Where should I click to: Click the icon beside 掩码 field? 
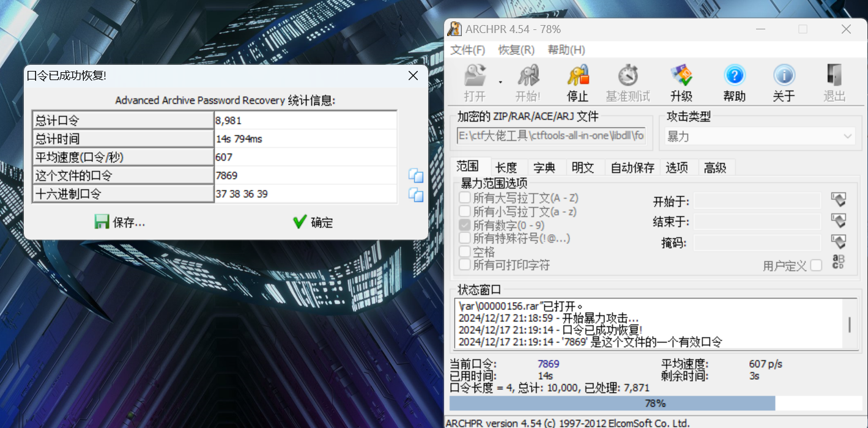tap(838, 242)
